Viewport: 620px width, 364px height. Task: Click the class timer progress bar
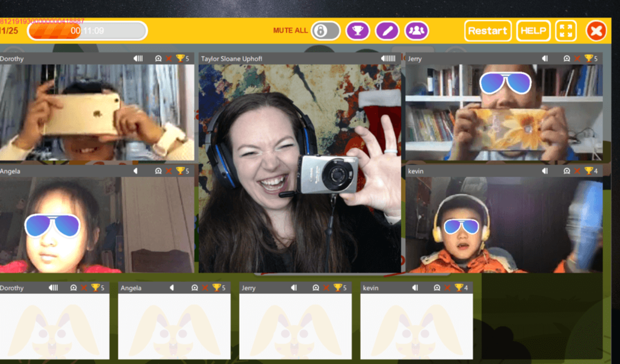[87, 31]
